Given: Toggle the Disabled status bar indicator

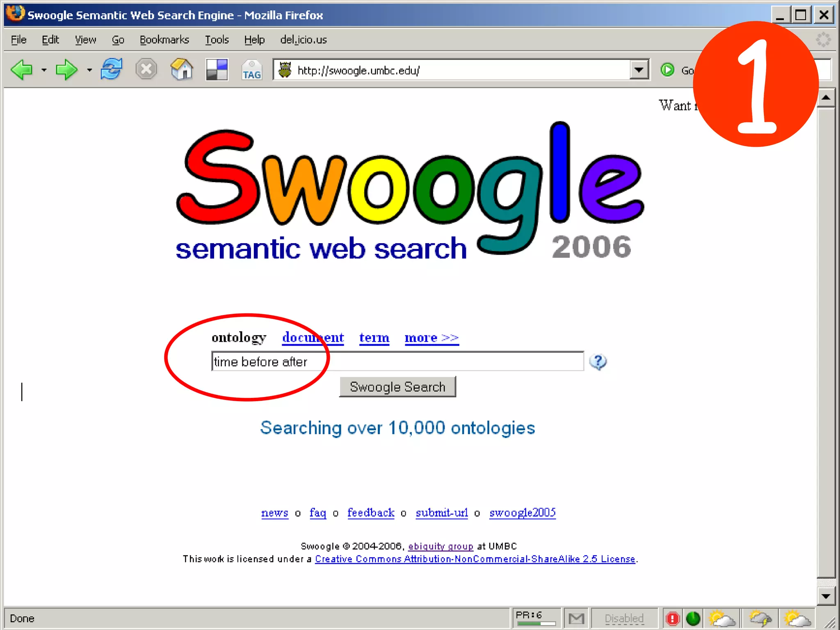Looking at the screenshot, I should [x=624, y=618].
